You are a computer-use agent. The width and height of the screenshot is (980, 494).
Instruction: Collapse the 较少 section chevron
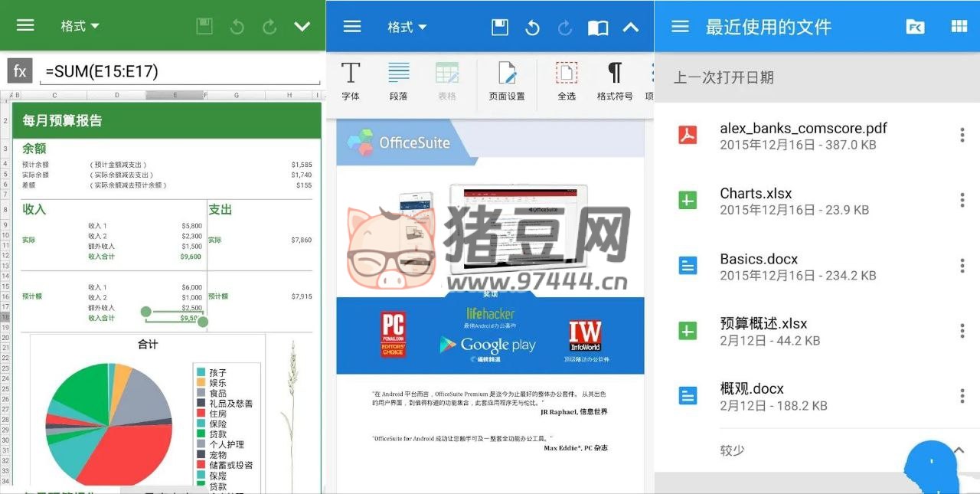[960, 450]
